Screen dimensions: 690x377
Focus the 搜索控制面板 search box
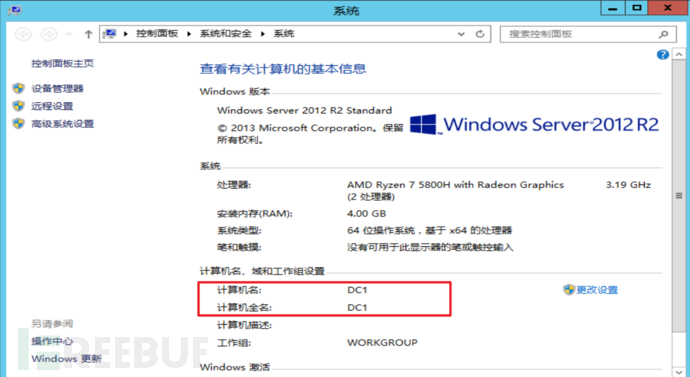(588, 34)
